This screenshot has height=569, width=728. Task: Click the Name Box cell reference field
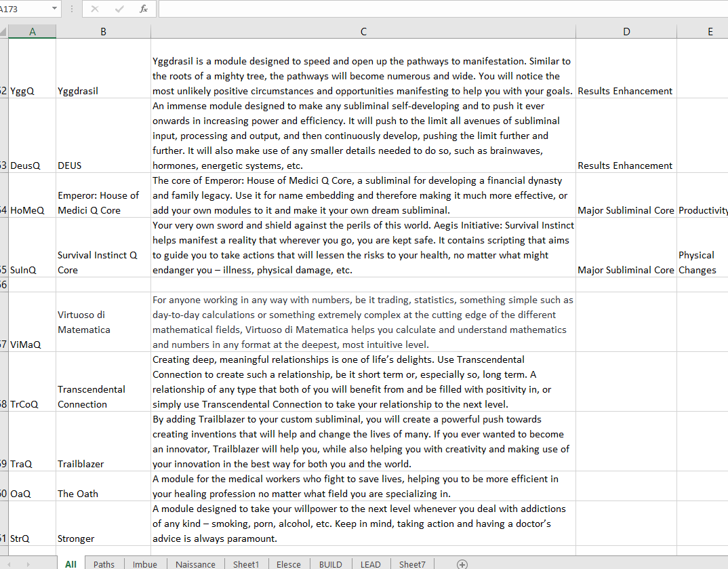pyautogui.click(x=24, y=9)
